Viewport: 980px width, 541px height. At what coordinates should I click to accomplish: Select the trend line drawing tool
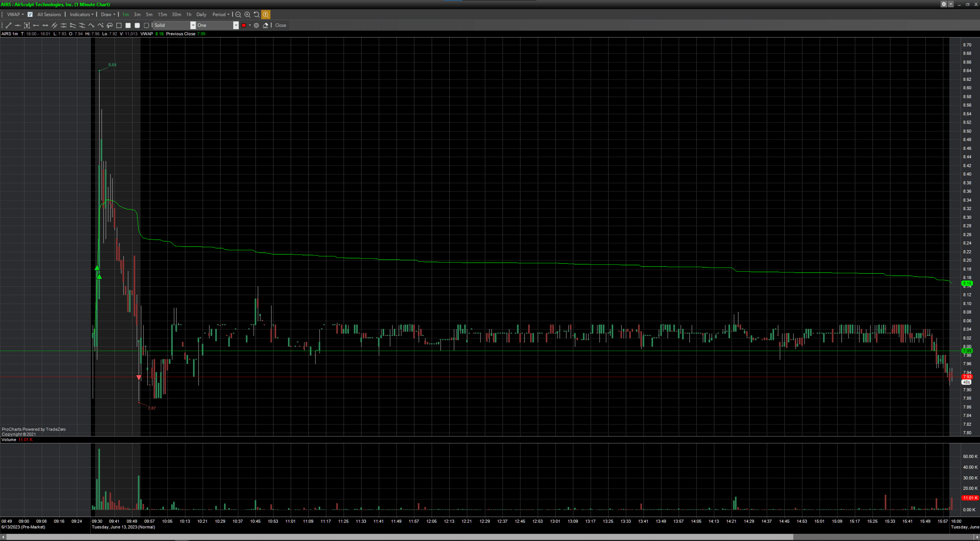tap(8, 26)
